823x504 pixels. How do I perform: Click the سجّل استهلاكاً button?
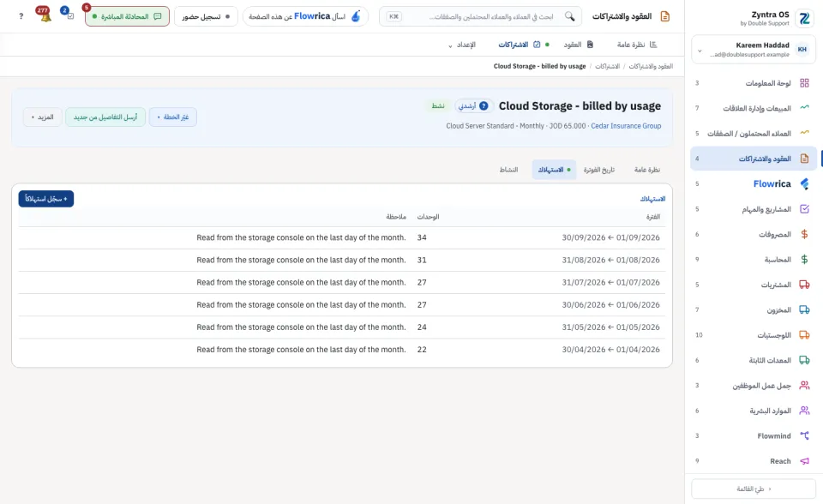point(46,199)
